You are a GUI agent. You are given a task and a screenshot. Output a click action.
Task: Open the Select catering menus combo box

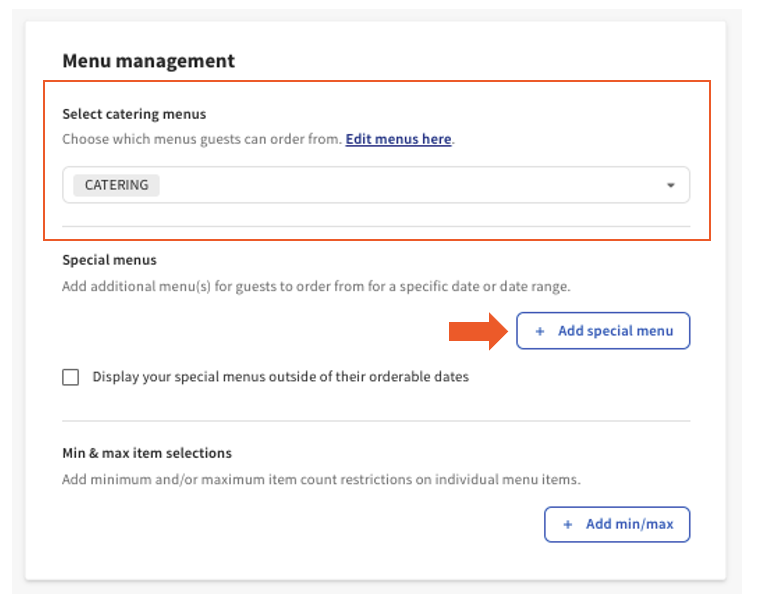(400, 185)
